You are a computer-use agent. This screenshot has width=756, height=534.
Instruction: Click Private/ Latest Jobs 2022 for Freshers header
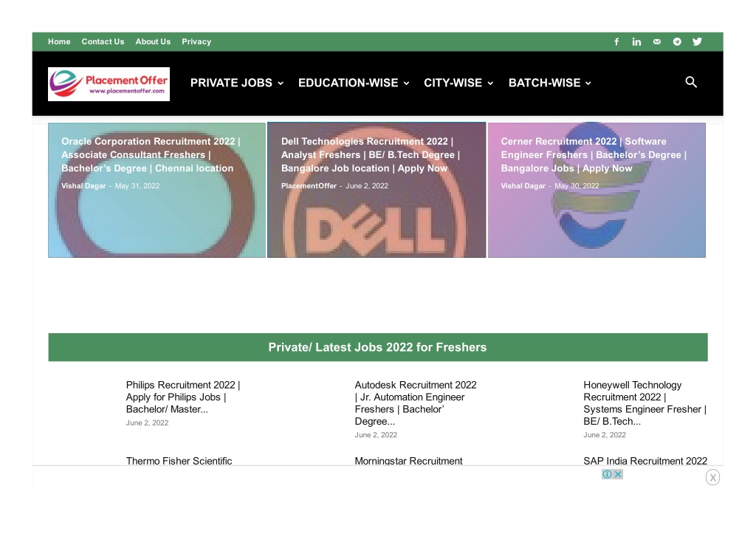(377, 347)
